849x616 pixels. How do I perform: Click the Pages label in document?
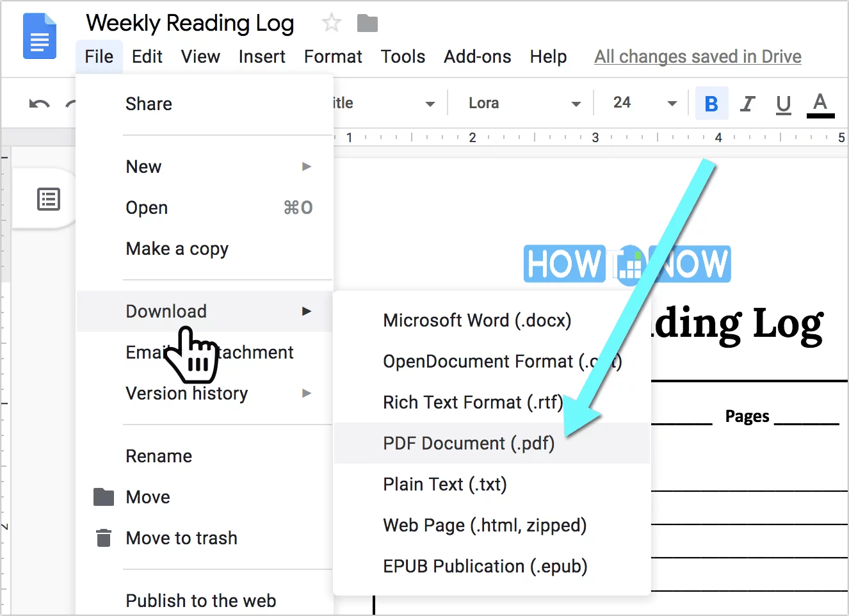(747, 416)
